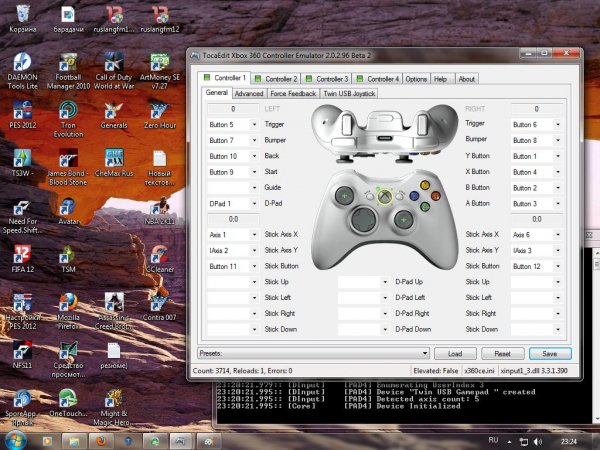
Task: Expand the empty Guide dropdown
Action: (x=254, y=188)
